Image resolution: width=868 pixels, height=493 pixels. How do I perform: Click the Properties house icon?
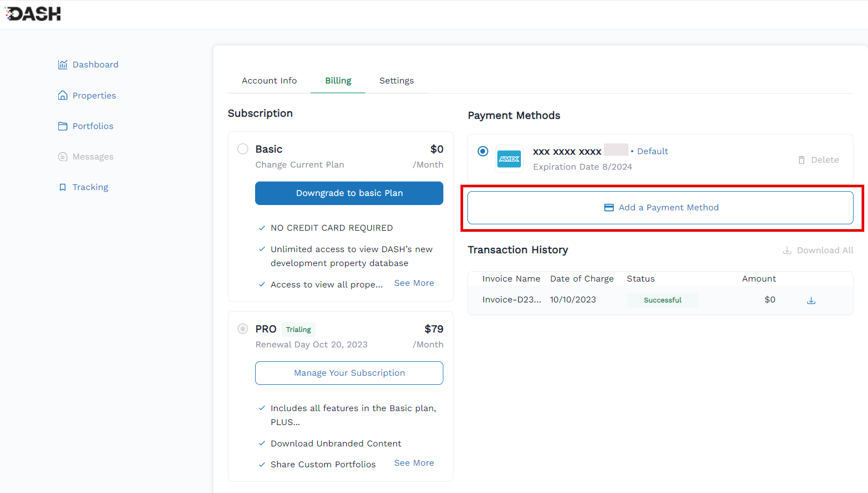pos(63,95)
